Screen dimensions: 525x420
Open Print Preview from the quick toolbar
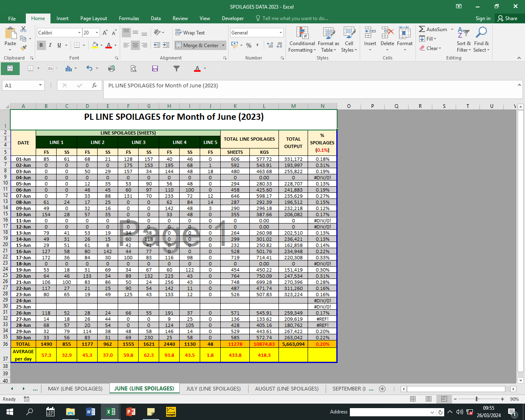pyautogui.click(x=133, y=68)
